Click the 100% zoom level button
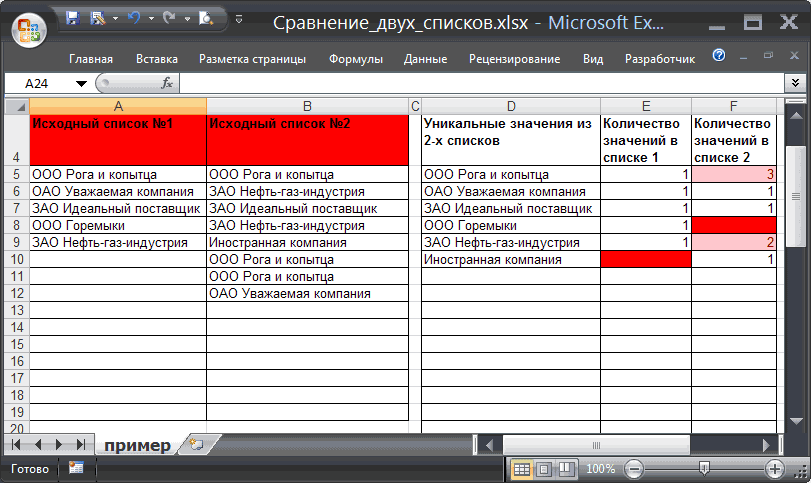The width and height of the screenshot is (811, 483). click(600, 468)
